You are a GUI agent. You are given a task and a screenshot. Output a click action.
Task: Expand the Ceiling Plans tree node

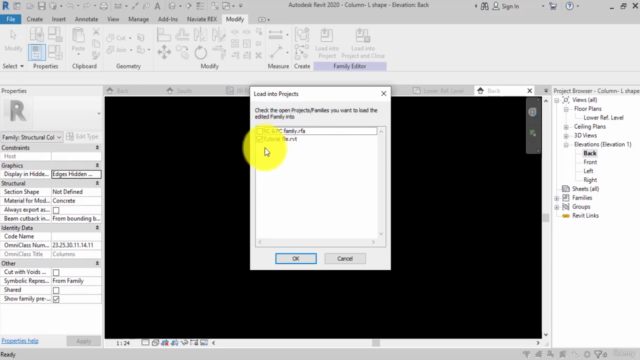566,127
